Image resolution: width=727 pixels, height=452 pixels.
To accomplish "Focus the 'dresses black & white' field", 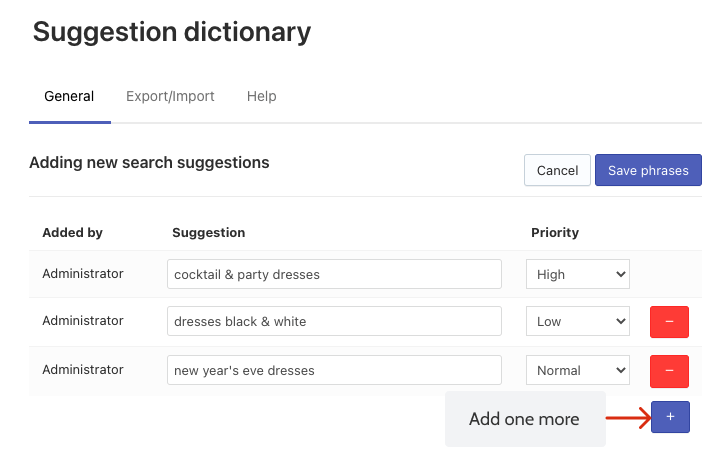I will coord(334,321).
